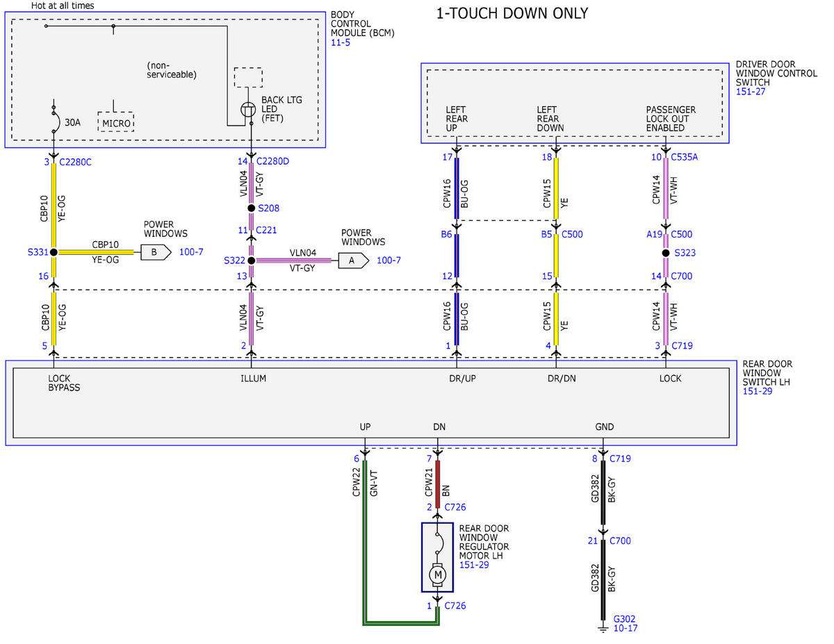Click the S323 splice node
This screenshot has height=644, width=834.
[x=666, y=253]
